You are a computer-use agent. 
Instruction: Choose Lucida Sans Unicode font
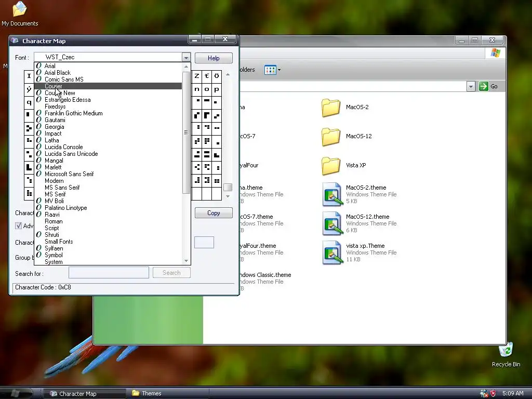point(108,154)
